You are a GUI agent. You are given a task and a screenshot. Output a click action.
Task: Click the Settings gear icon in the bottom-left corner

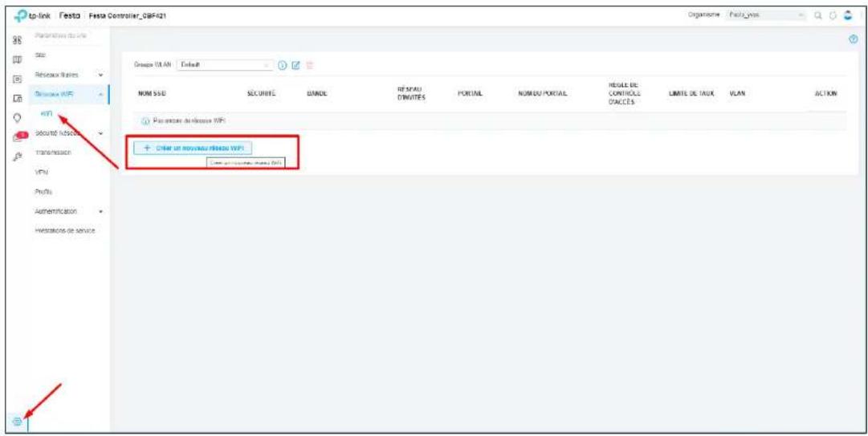tap(17, 422)
